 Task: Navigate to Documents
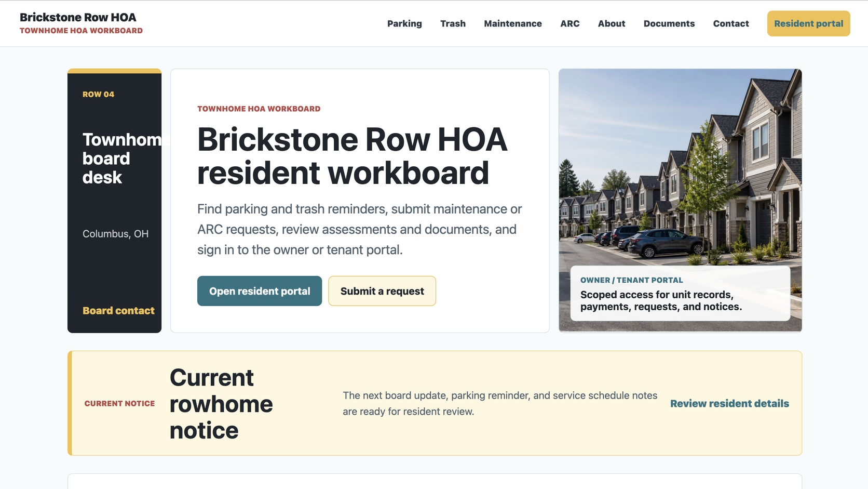pos(669,23)
